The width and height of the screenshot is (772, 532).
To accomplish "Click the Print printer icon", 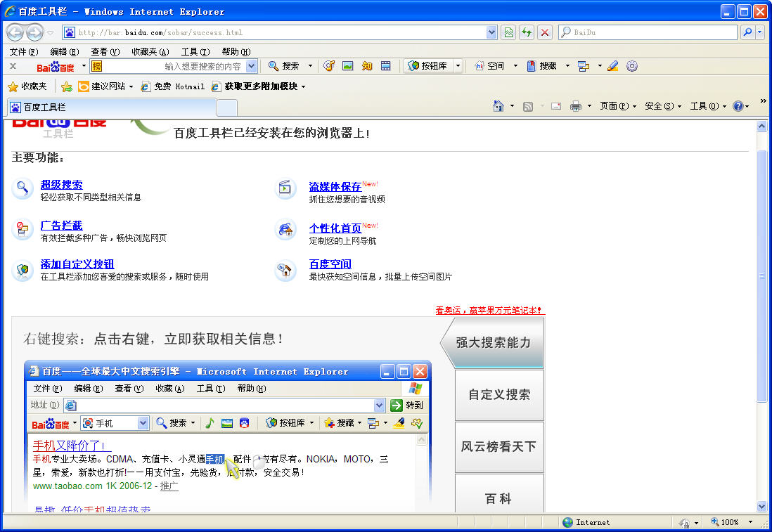I will (576, 106).
